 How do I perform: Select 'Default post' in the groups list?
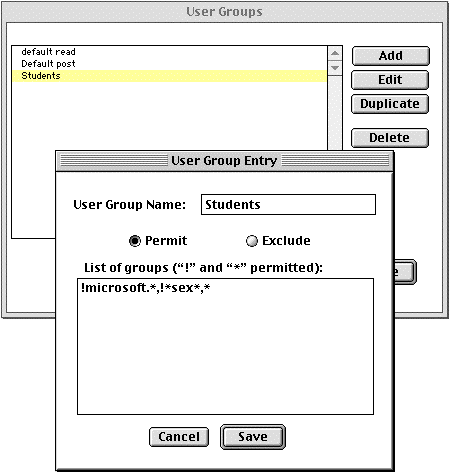pos(169,64)
